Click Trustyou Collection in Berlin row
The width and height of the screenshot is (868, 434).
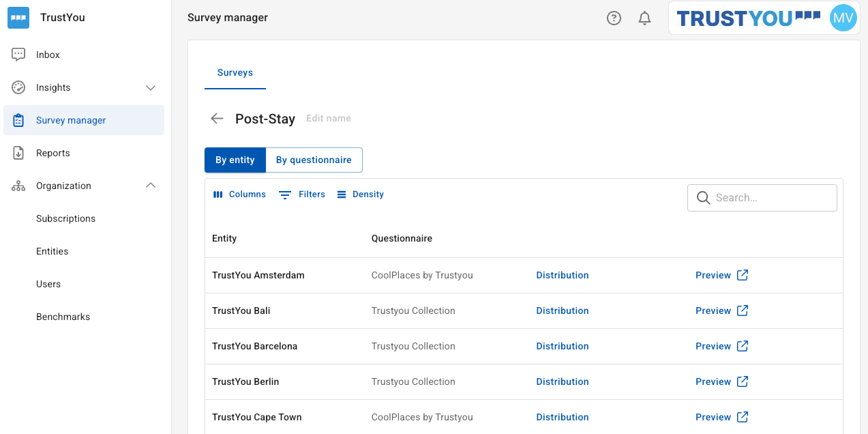pos(413,381)
